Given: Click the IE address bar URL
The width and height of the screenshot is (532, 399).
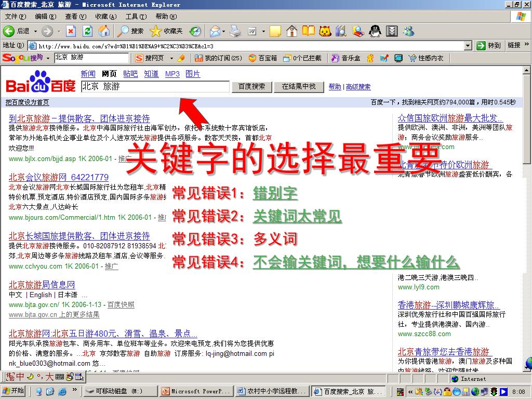Looking at the screenshot, I should coord(246,46).
